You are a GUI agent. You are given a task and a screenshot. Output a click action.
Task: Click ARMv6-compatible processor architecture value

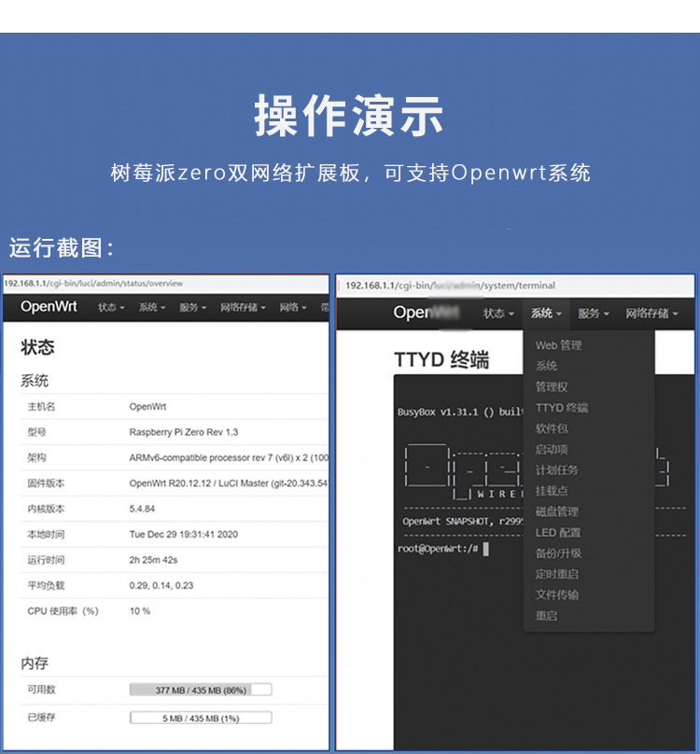tap(229, 458)
